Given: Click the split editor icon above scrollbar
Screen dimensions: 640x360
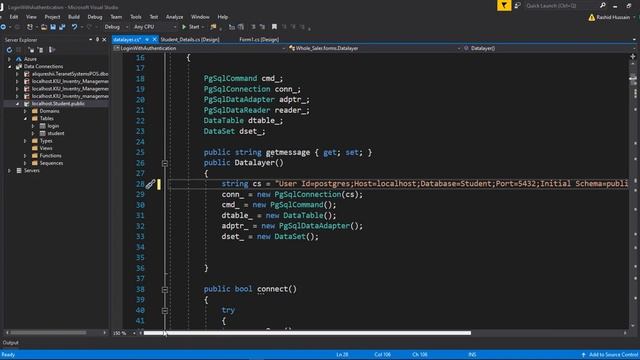Looking at the screenshot, I should tap(633, 56).
